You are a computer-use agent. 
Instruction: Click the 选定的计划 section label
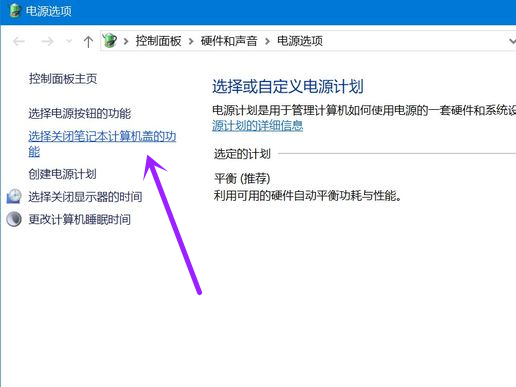[x=242, y=154]
